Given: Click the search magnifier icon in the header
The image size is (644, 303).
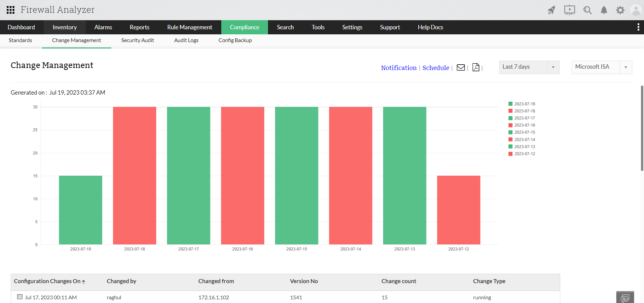Looking at the screenshot, I should point(587,10).
